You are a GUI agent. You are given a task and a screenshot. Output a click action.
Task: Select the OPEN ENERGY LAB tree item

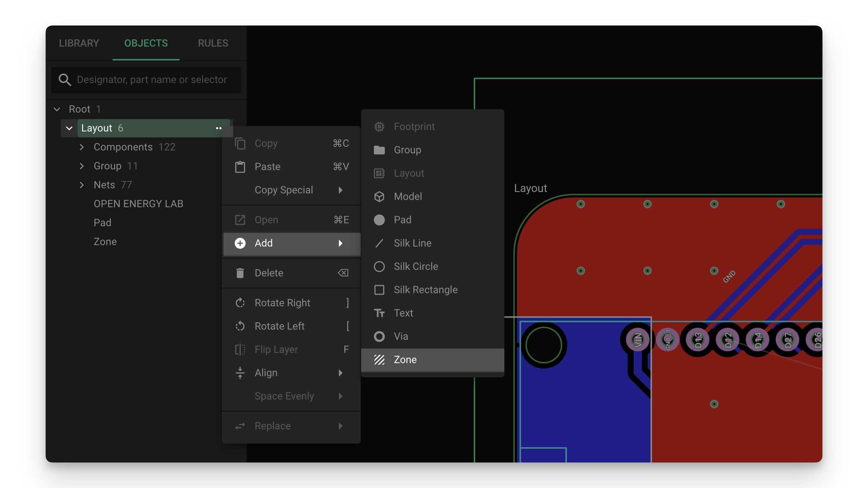point(138,204)
